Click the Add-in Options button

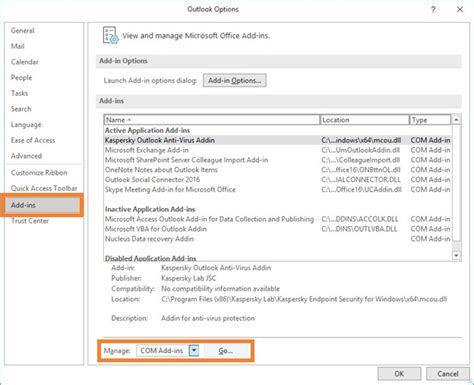[235, 80]
